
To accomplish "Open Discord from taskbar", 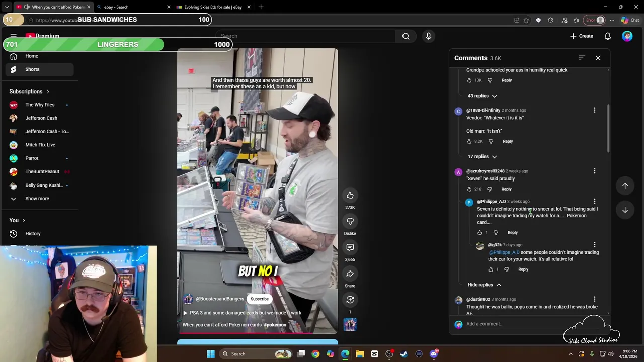I will [434, 354].
